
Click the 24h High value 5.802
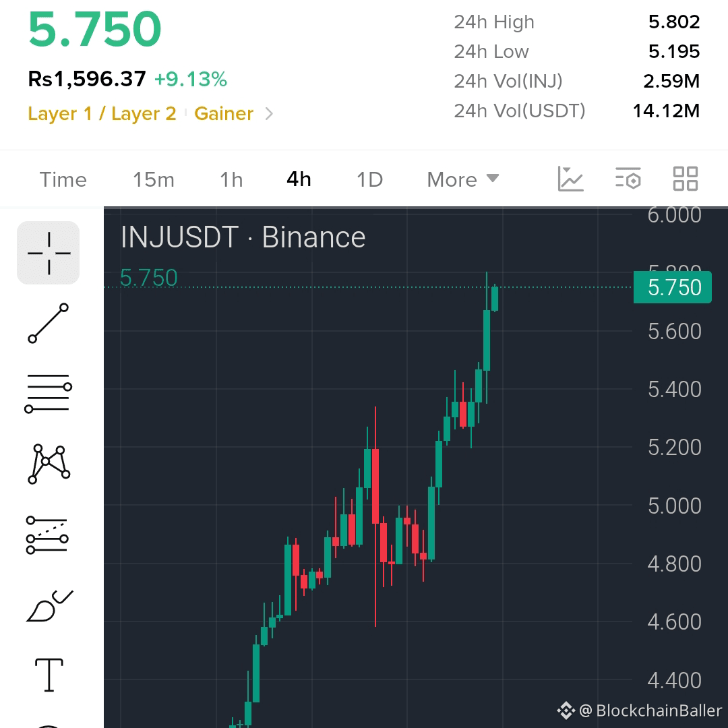tap(673, 22)
